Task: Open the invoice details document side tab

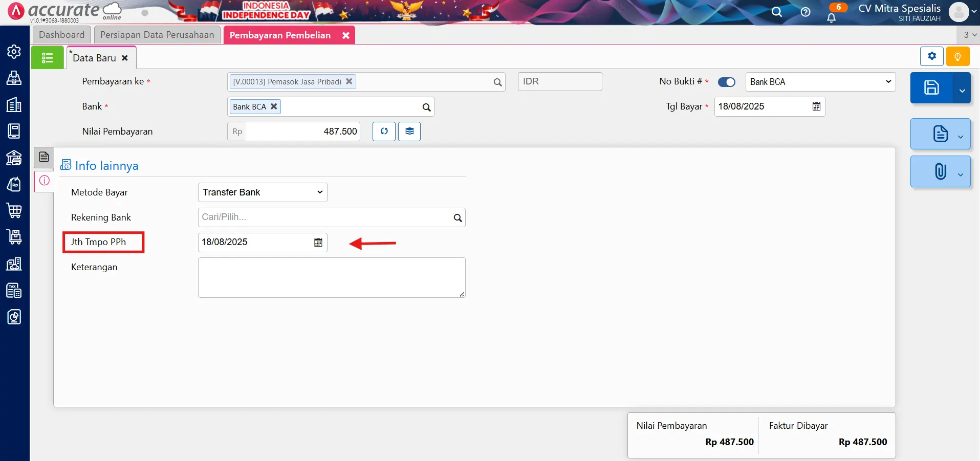Action: click(x=44, y=157)
